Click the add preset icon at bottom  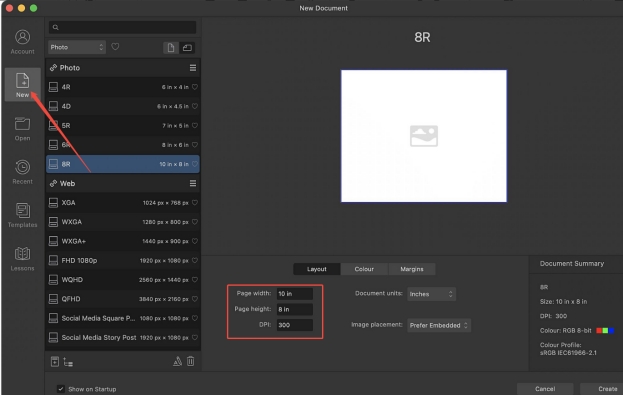[x=55, y=362]
